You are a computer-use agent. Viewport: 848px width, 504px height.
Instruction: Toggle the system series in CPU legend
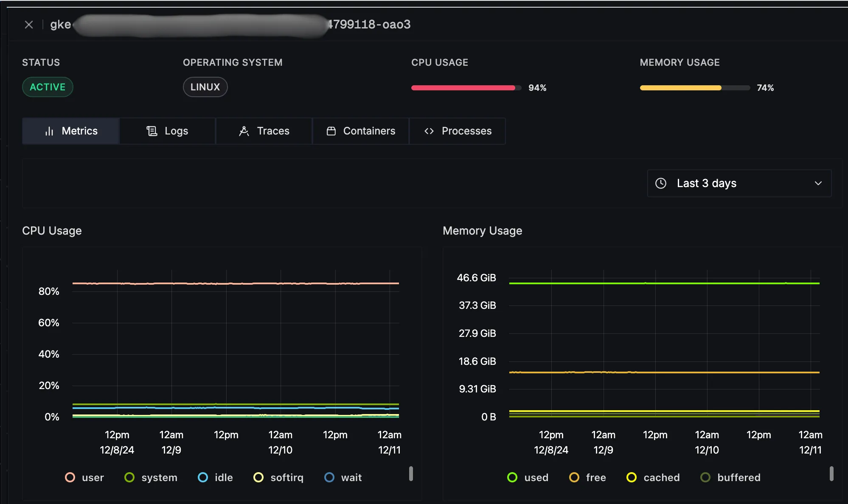(151, 478)
